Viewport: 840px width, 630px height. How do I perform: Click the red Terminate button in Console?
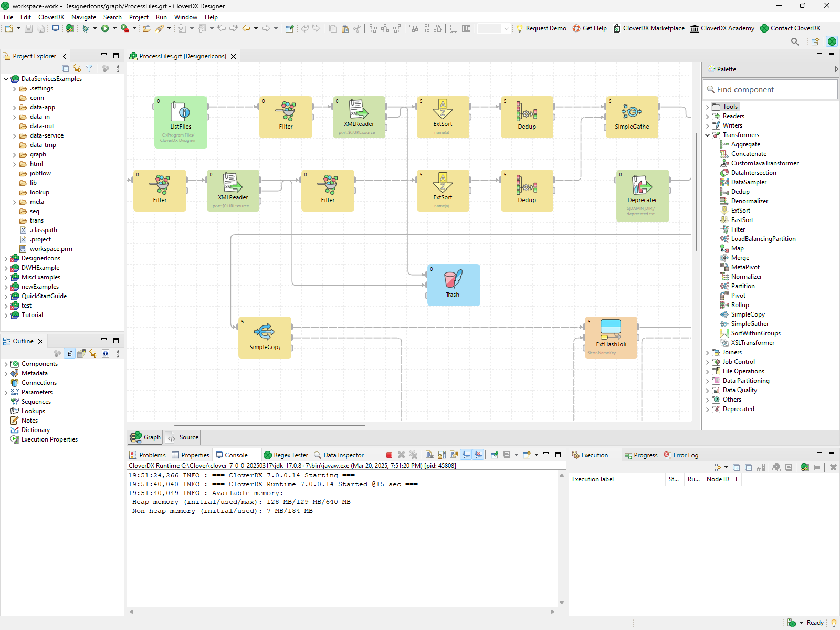[389, 455]
